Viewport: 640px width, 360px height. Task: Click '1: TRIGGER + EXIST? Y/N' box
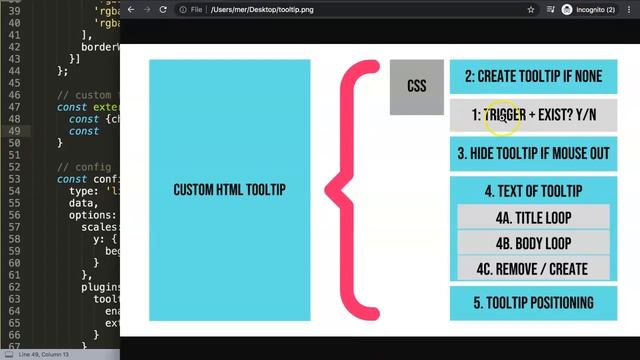[x=533, y=115]
